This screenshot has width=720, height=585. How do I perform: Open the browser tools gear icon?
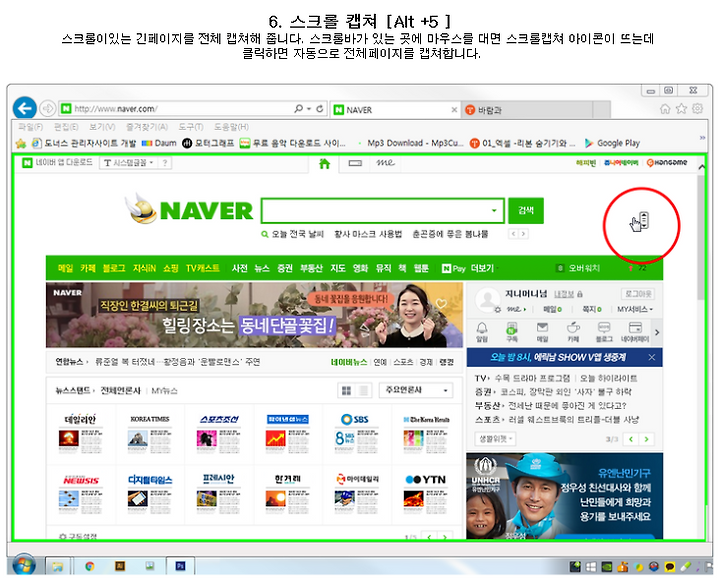(698, 109)
